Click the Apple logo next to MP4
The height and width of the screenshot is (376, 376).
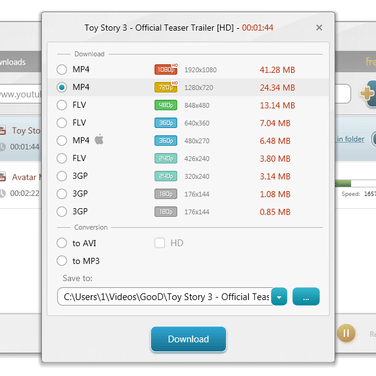(x=99, y=139)
